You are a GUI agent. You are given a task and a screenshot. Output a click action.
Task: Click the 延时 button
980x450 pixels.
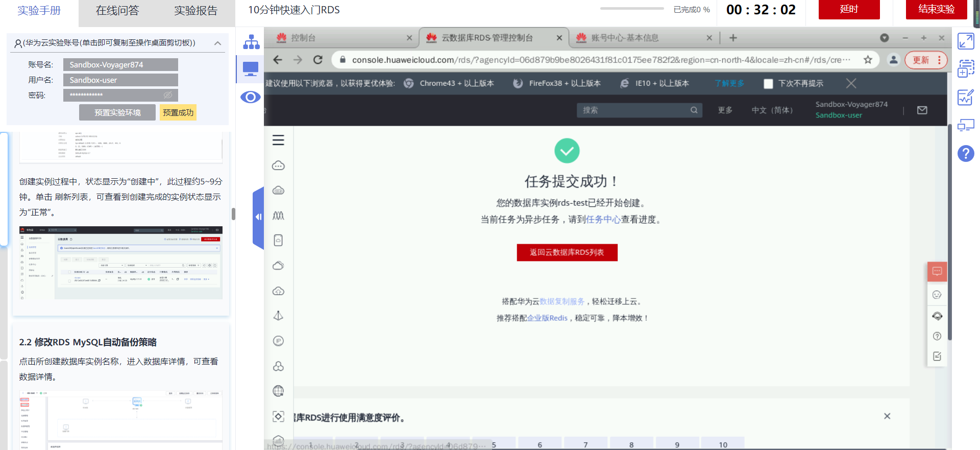849,9
